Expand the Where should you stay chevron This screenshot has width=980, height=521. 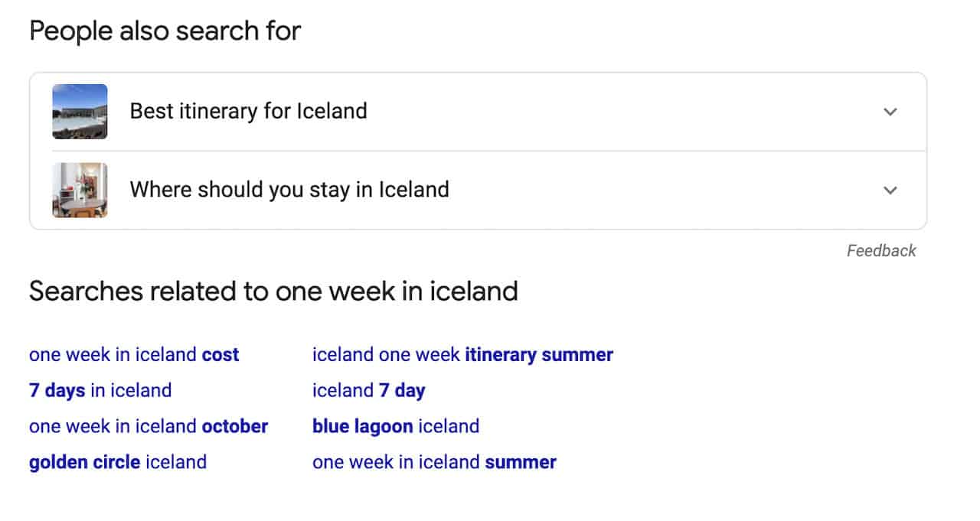point(890,190)
